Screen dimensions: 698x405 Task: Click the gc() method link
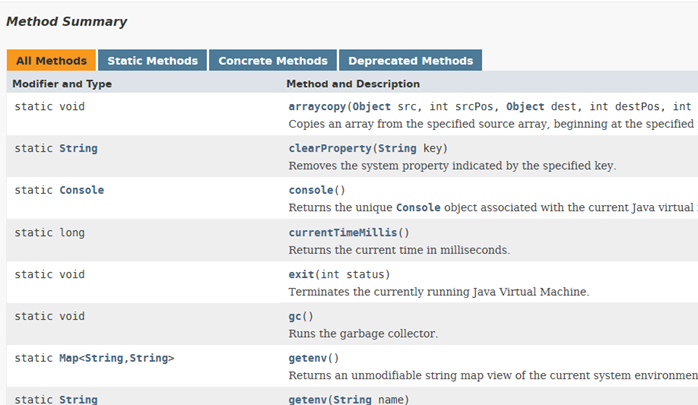point(296,316)
